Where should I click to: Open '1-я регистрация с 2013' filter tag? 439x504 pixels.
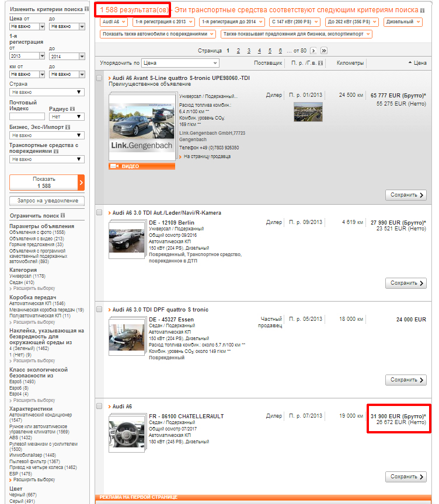coord(163,22)
